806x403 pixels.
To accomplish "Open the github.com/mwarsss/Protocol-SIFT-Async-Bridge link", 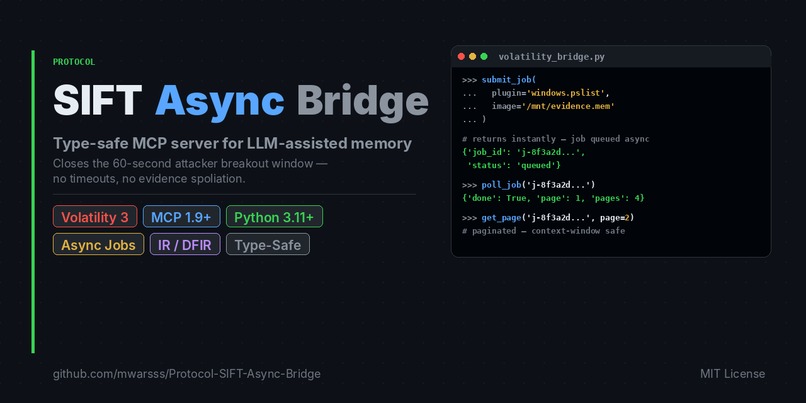I will (187, 374).
